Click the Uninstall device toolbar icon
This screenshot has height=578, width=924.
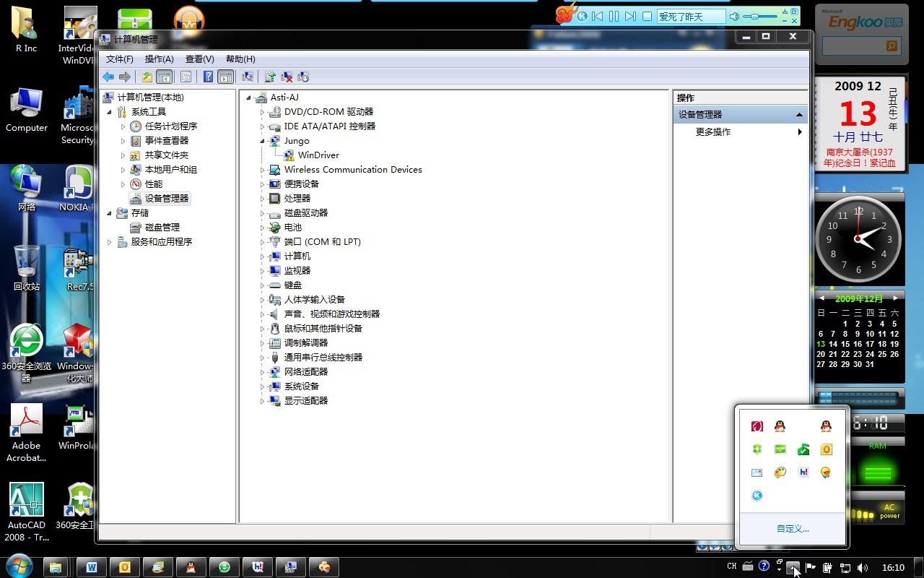pyautogui.click(x=287, y=77)
